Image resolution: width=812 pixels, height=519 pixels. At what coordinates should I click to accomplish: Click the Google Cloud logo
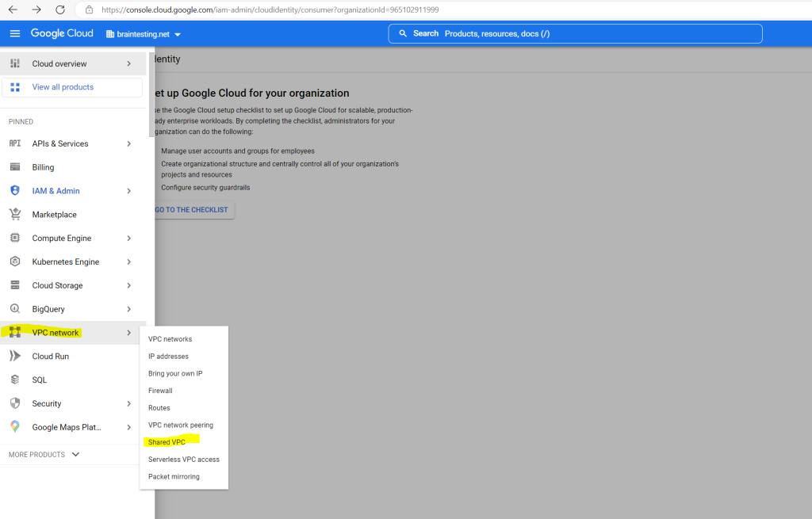click(62, 33)
